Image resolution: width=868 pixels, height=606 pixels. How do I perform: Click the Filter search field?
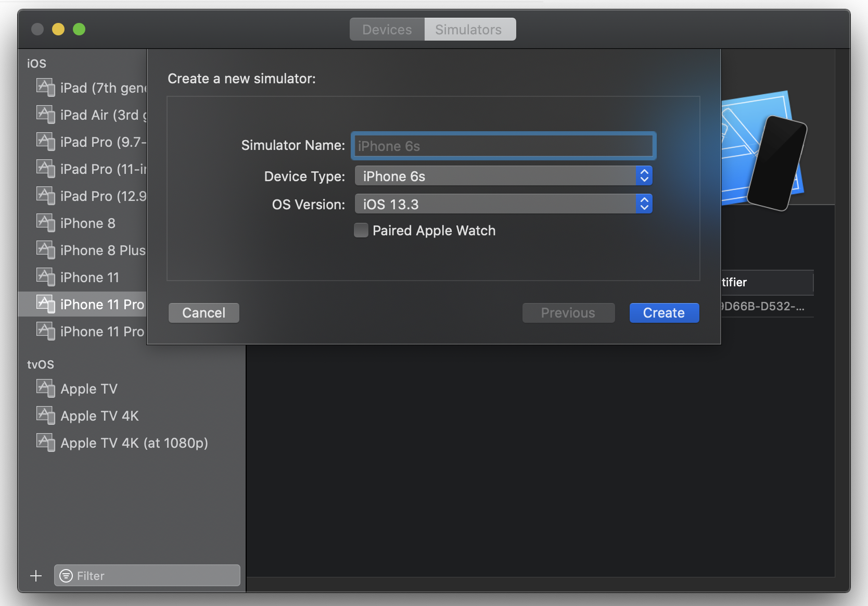click(147, 575)
